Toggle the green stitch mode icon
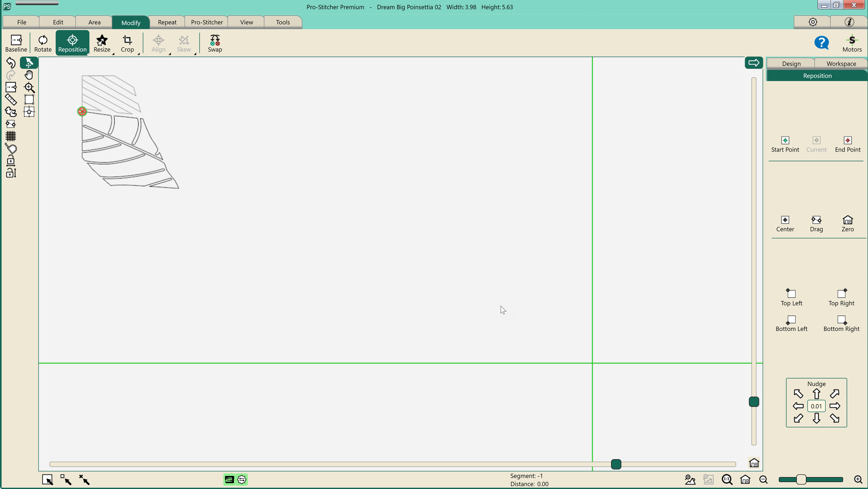 pos(229,480)
